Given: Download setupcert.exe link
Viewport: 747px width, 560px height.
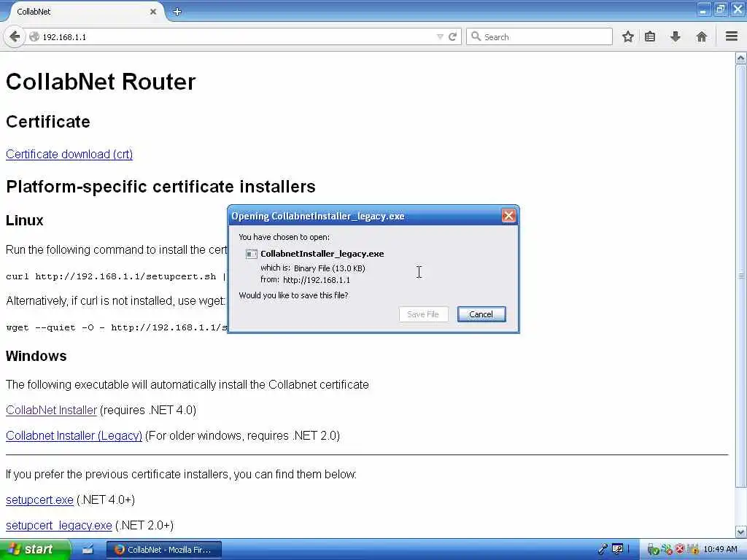Looking at the screenshot, I should point(39,500).
